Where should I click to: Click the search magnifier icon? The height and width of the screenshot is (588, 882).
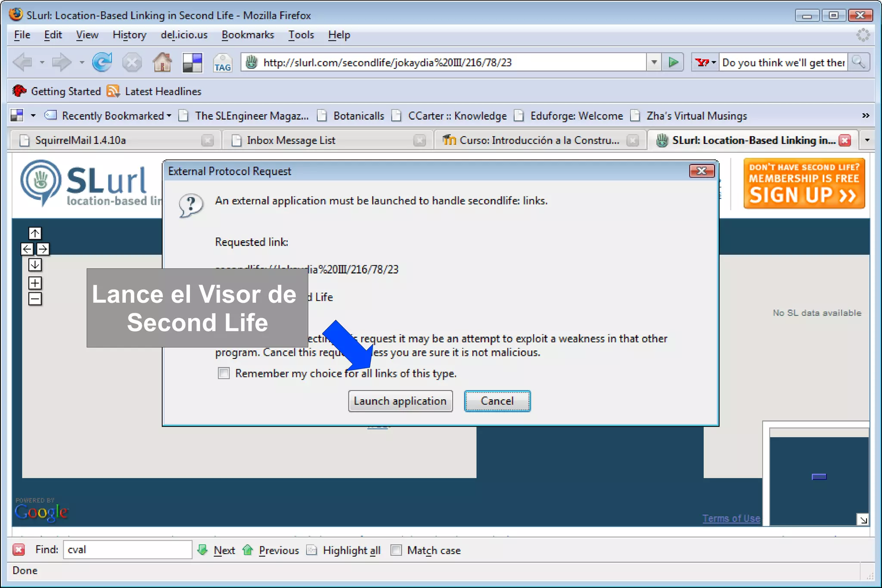[x=858, y=62]
